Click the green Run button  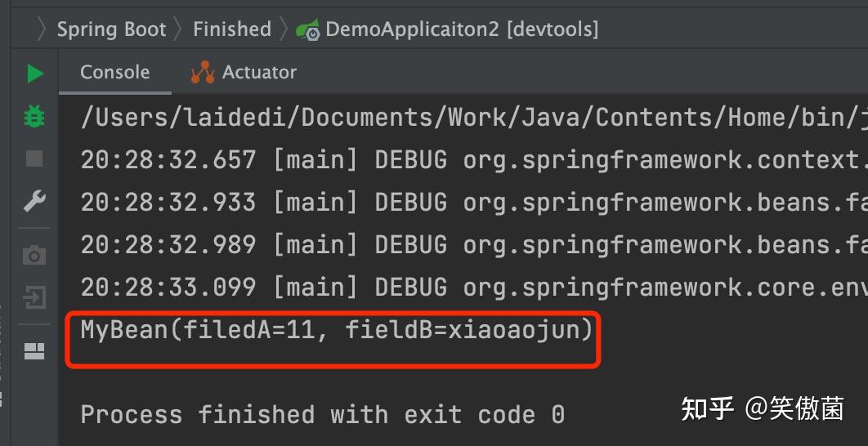click(x=34, y=74)
